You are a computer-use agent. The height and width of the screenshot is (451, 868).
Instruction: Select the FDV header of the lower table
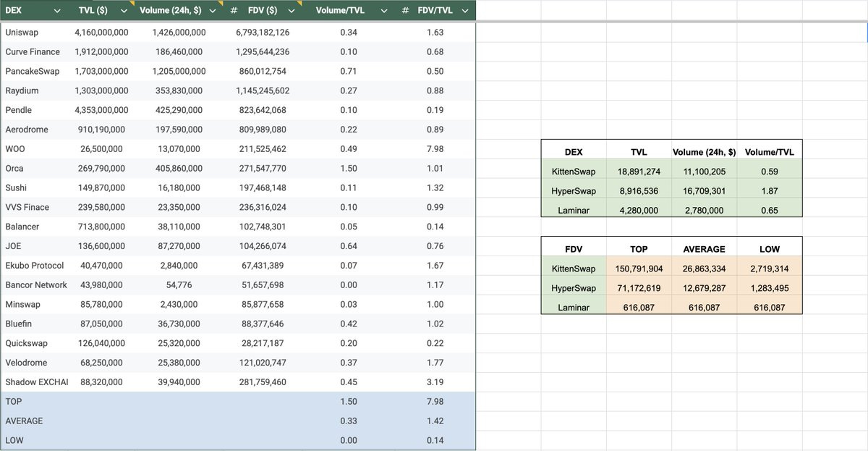coord(574,249)
